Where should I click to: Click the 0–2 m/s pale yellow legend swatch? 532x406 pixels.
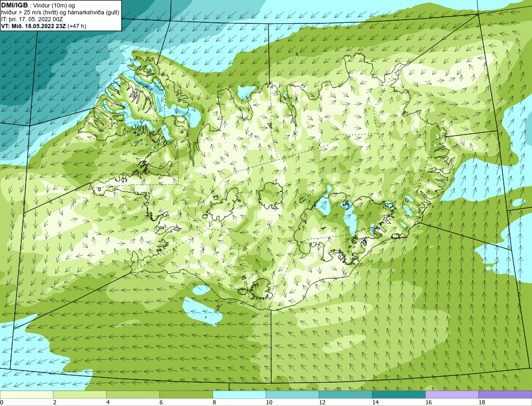coord(27,394)
